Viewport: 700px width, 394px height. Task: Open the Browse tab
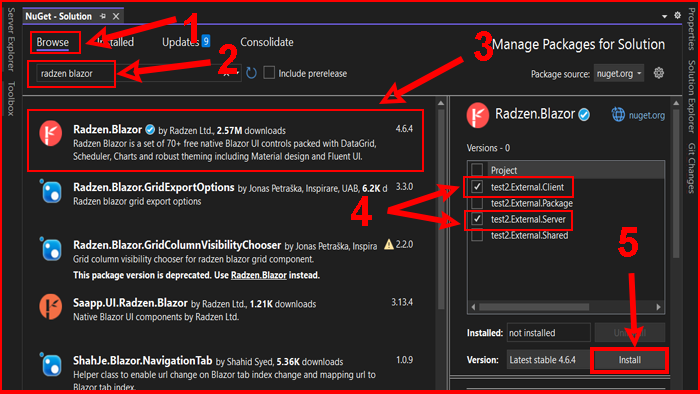click(x=53, y=42)
